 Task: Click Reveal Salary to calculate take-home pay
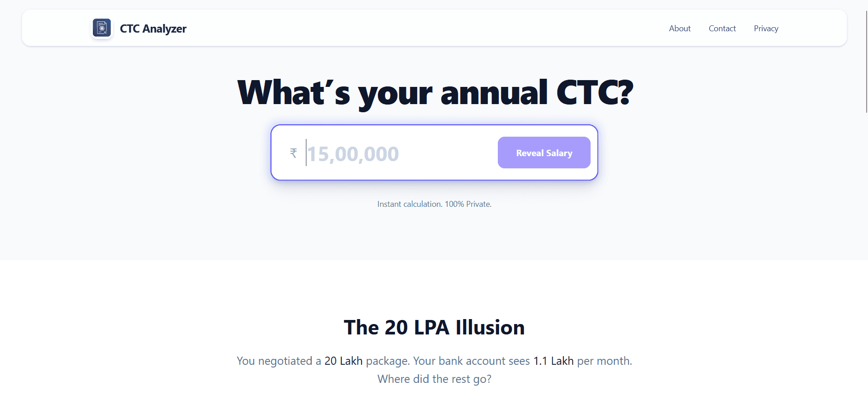pyautogui.click(x=544, y=153)
